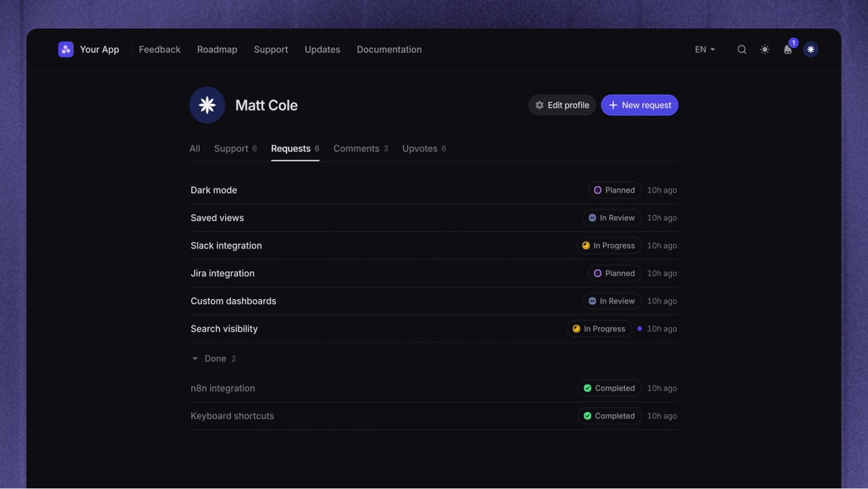Create a New request
This screenshot has width=868, height=489.
point(639,105)
